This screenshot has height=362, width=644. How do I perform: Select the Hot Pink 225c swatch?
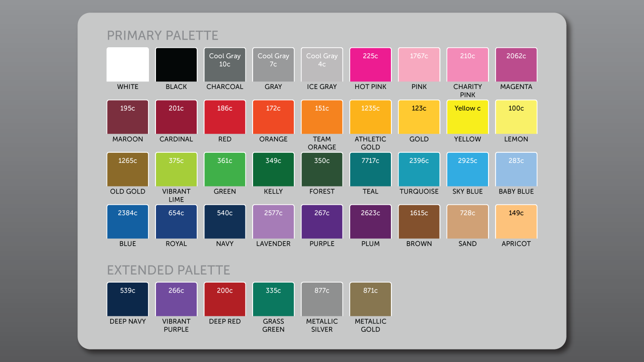click(370, 65)
